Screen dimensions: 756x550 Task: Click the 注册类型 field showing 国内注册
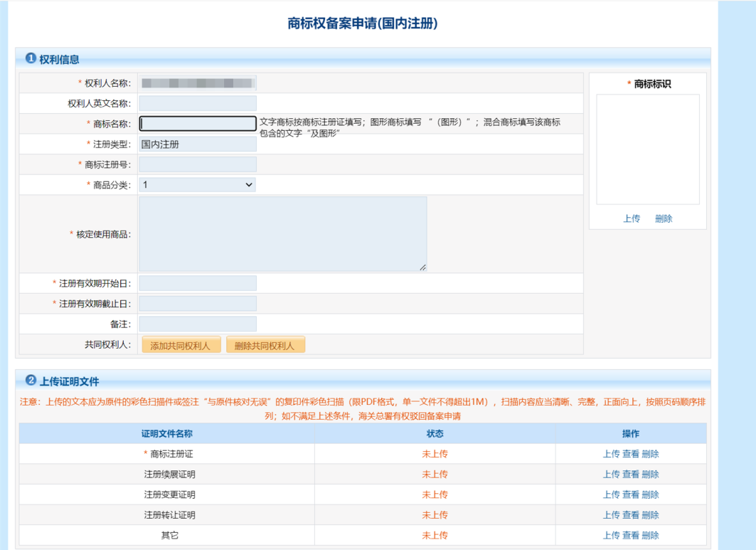pyautogui.click(x=198, y=144)
